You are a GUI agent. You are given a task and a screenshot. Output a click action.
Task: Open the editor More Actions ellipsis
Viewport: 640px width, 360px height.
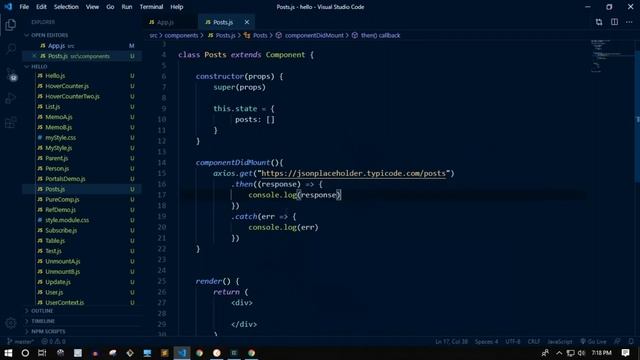point(629,22)
